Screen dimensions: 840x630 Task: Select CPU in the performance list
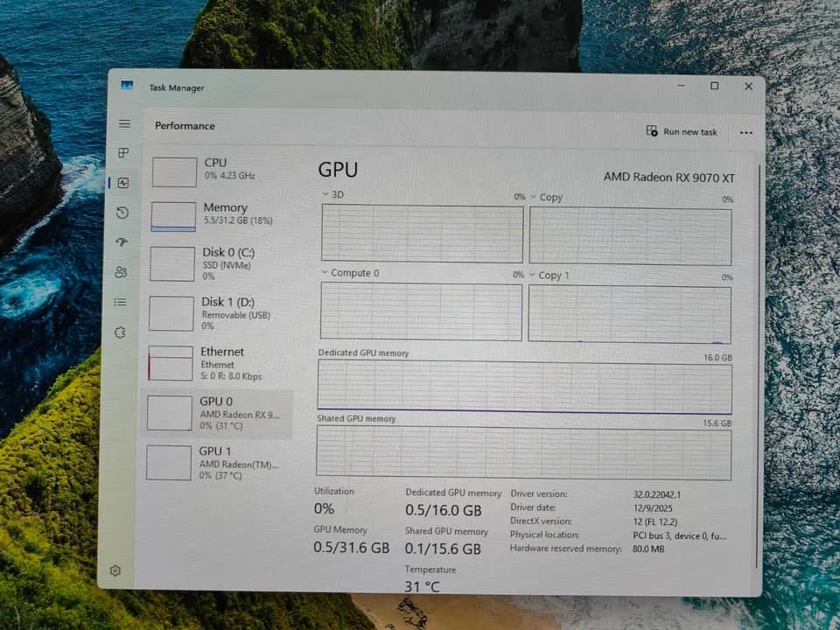pos(220,171)
